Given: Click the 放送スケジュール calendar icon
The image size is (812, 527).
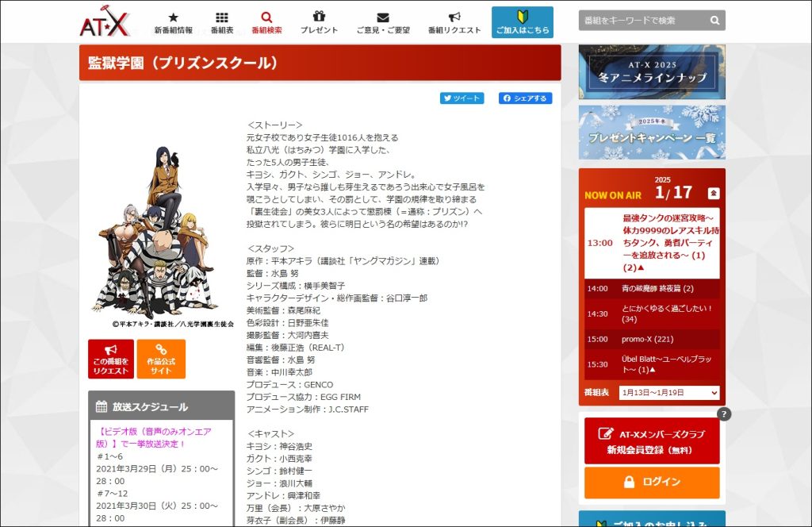Looking at the screenshot, I should tap(101, 406).
